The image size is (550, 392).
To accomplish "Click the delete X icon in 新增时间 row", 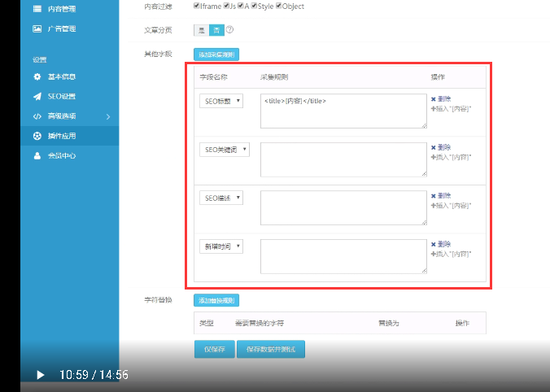I will [433, 244].
